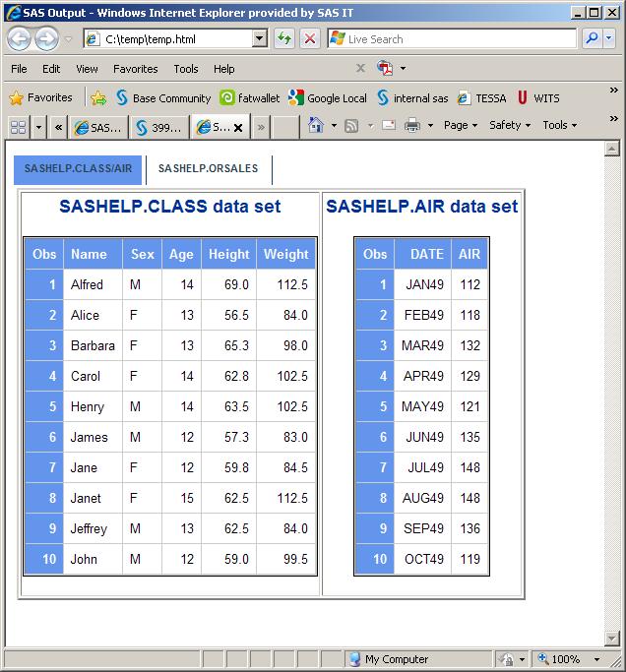The width and height of the screenshot is (626, 672).
Task: Click the browser Back arrow button
Action: (19, 39)
